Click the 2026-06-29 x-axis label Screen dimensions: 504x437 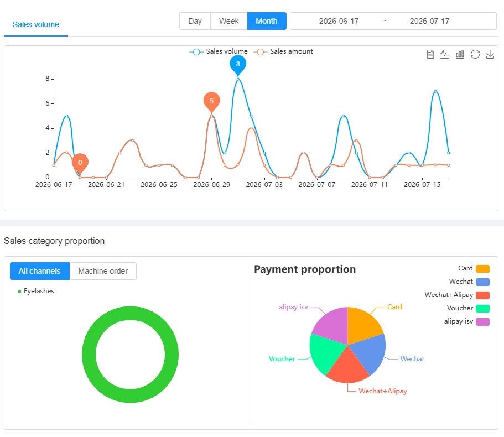click(x=211, y=185)
